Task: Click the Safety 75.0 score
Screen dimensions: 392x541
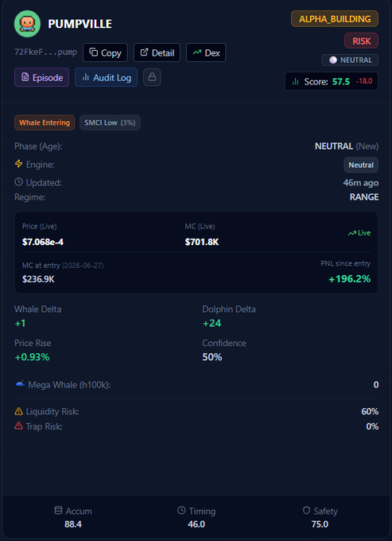Action: (320, 524)
